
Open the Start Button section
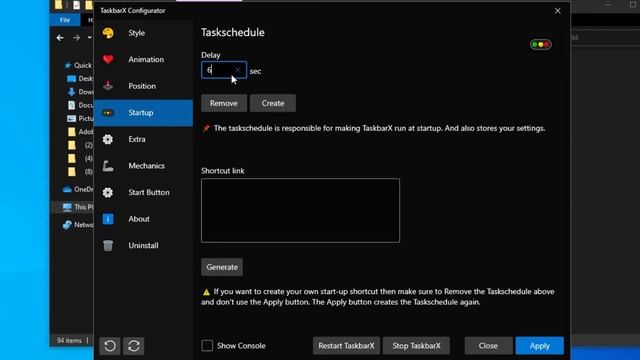tap(143, 192)
